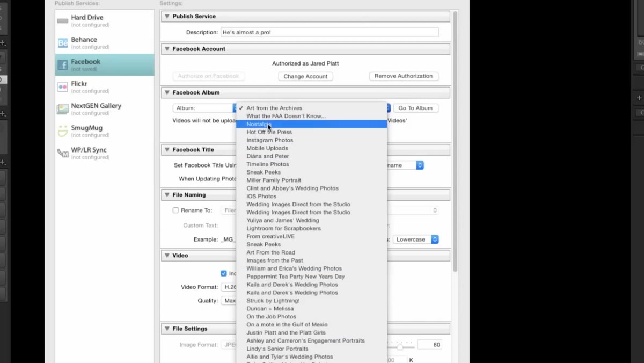
Task: Collapse the File Settings section
Action: 167,329
